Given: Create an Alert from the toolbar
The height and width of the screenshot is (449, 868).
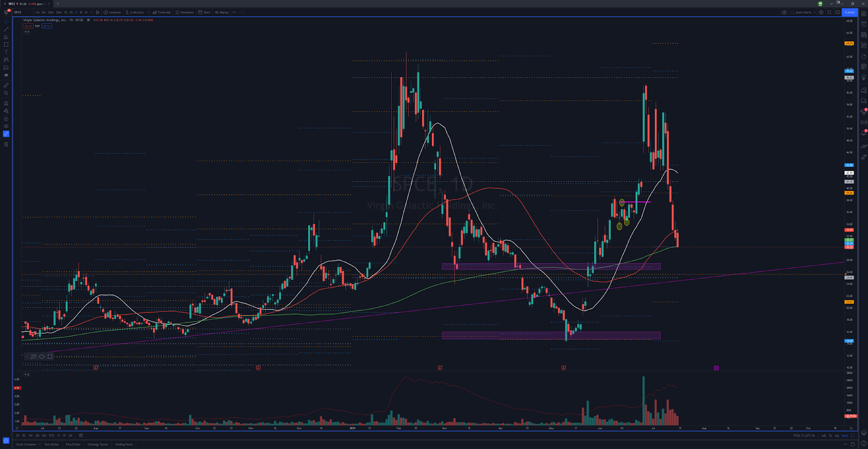Looking at the screenshot, I should 205,12.
